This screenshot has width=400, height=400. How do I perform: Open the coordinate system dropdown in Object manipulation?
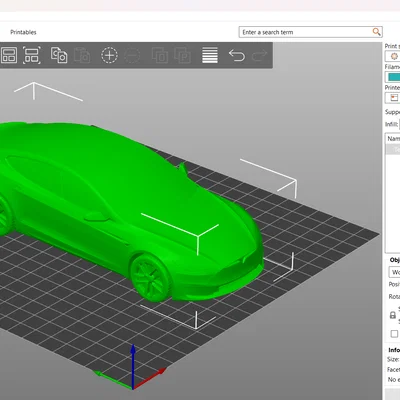point(395,272)
